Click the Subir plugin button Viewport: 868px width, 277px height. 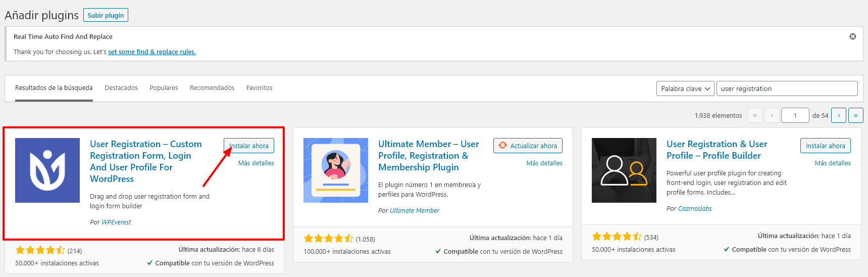[106, 15]
